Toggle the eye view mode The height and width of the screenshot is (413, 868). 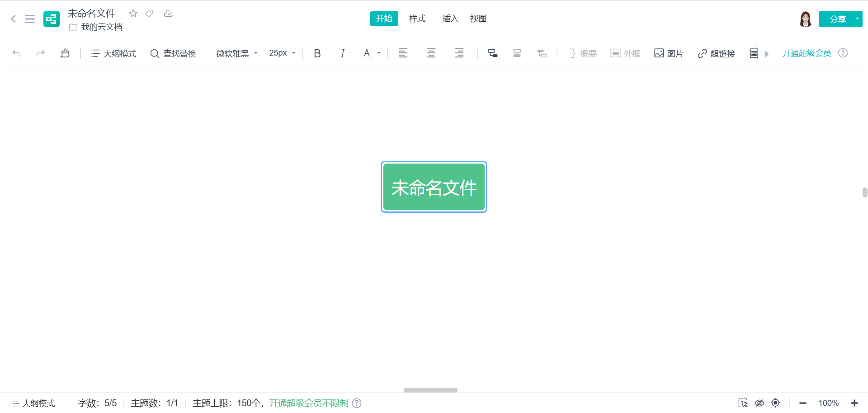(759, 403)
